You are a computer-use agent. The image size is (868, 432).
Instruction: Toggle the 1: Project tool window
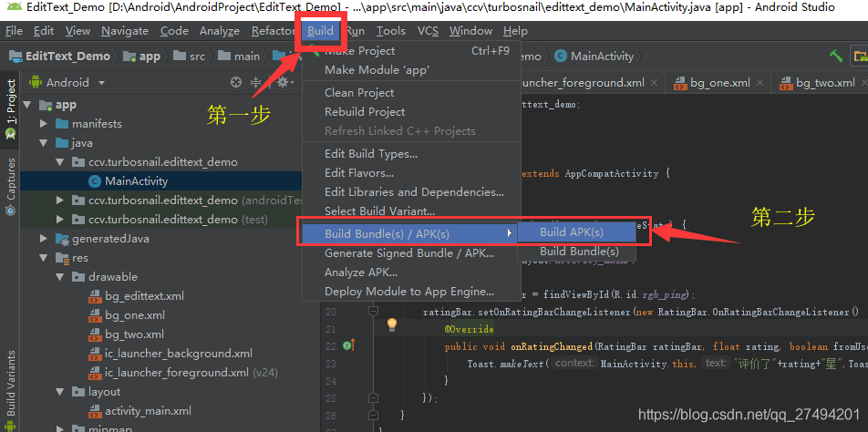[x=10, y=108]
